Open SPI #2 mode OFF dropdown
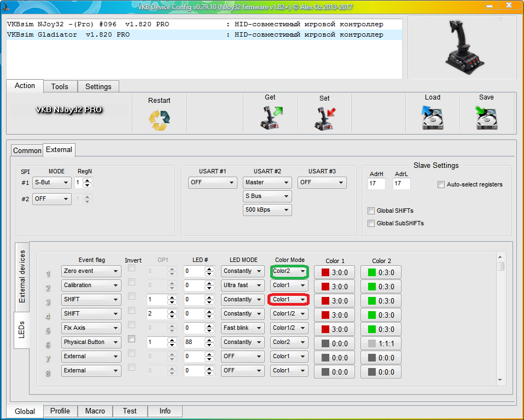 pos(52,199)
